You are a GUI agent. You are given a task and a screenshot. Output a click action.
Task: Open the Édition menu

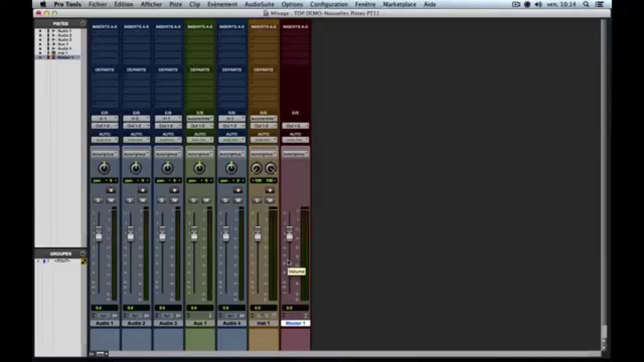point(124,4)
